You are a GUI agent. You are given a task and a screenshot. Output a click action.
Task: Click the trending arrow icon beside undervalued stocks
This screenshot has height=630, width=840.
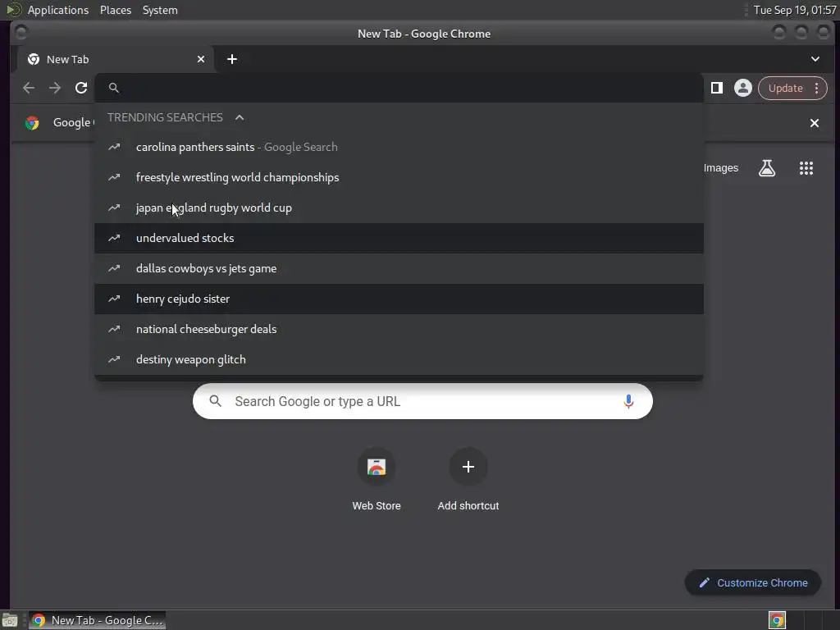click(x=113, y=238)
